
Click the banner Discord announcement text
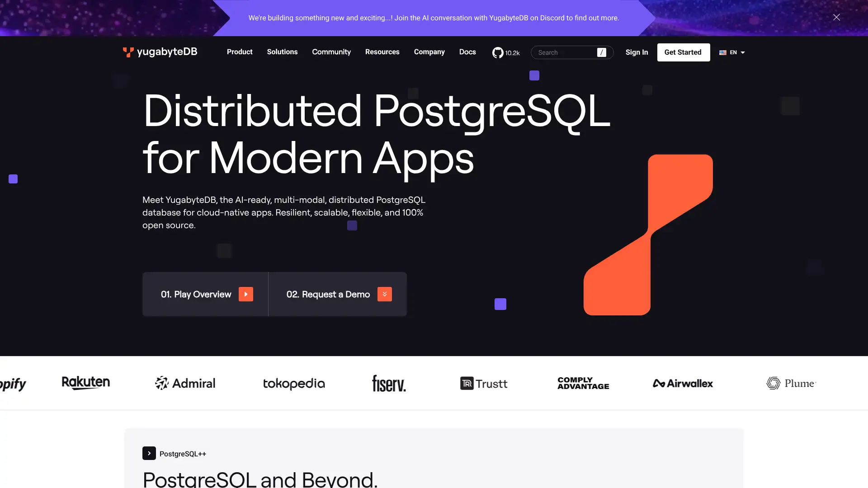click(x=434, y=18)
